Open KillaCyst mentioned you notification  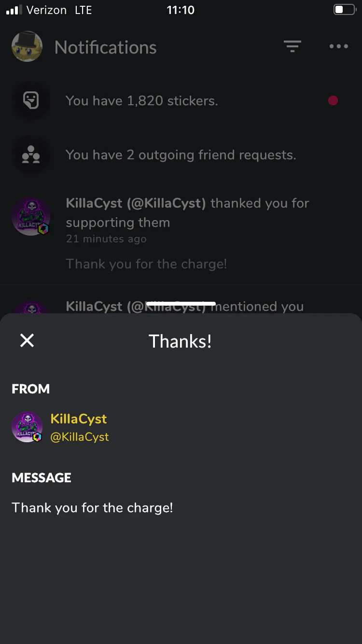coord(184,306)
